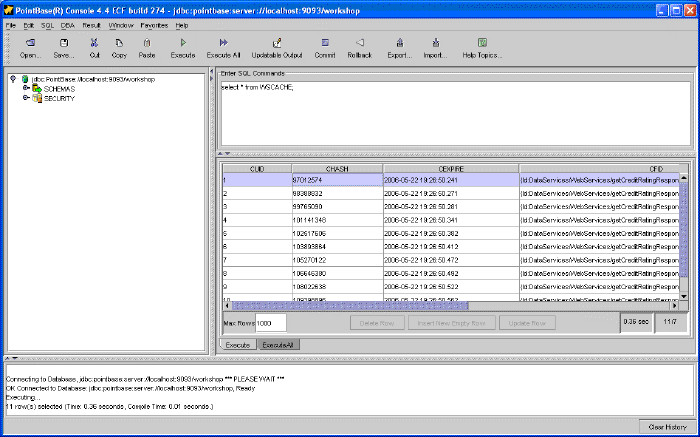Open the Window menu
Image resolution: width=700 pixels, height=437 pixels.
(121, 25)
